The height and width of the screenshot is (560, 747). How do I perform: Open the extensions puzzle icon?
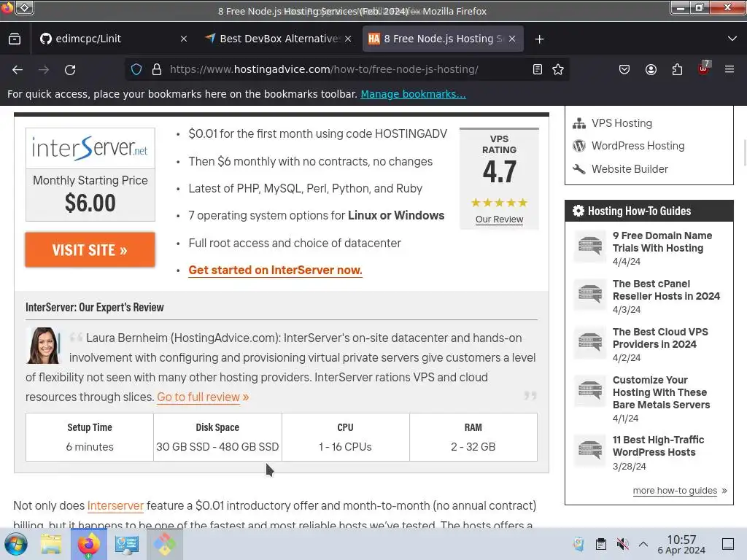[x=677, y=69]
